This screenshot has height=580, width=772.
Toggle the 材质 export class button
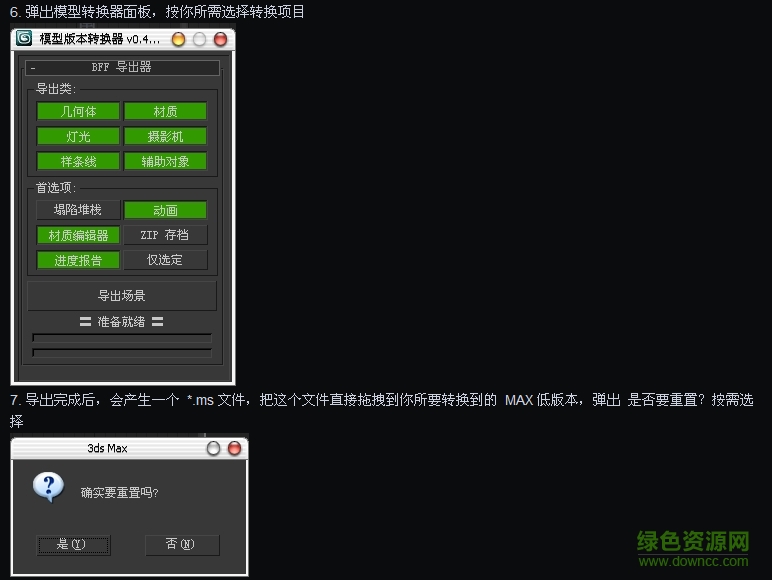(165, 111)
